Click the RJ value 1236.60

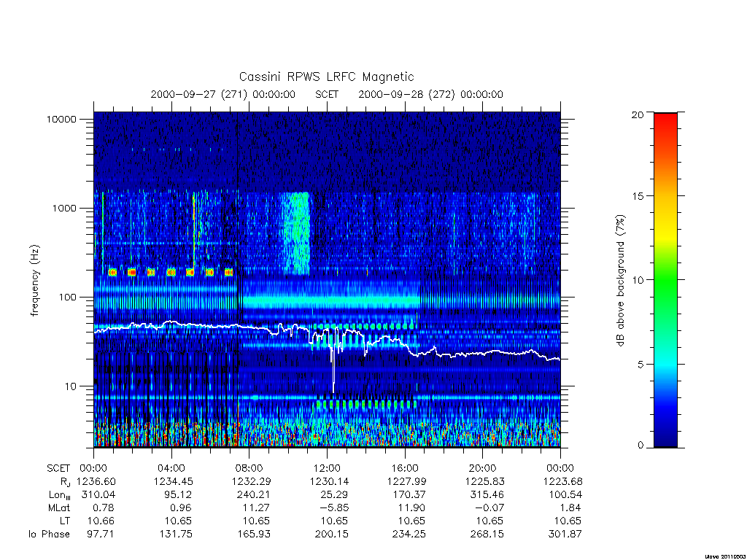tap(96, 481)
